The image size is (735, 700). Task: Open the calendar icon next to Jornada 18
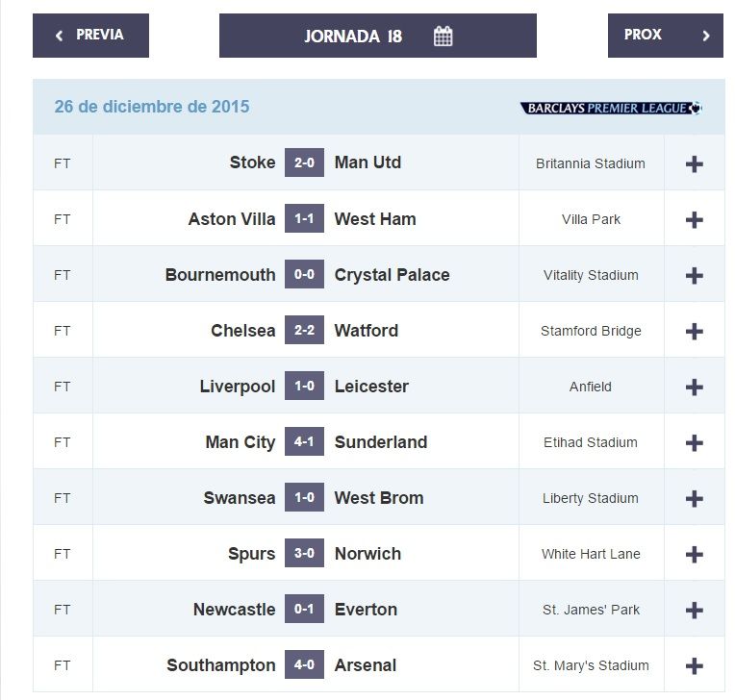point(443,37)
